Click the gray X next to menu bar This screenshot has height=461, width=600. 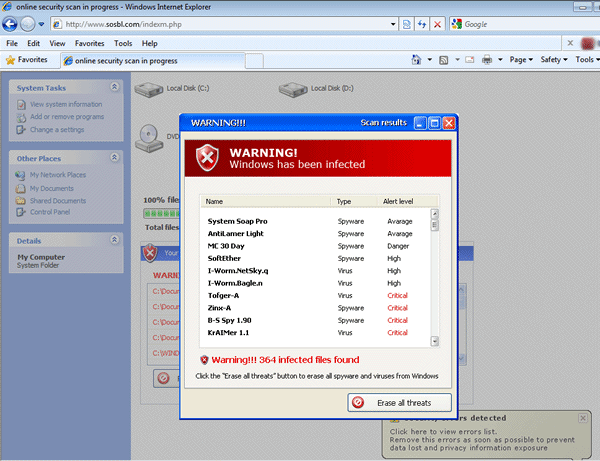pyautogui.click(x=570, y=43)
